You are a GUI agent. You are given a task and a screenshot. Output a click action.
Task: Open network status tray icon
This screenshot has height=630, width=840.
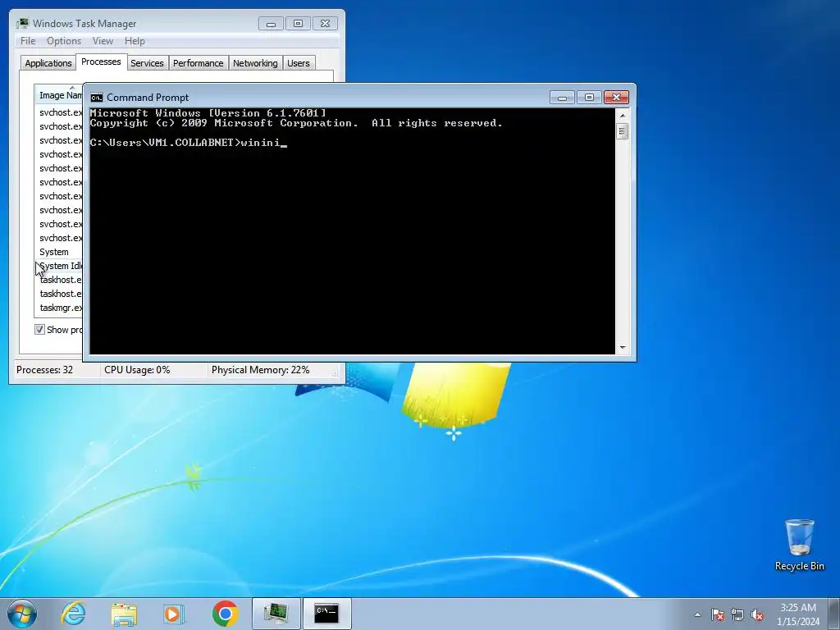[737, 614]
